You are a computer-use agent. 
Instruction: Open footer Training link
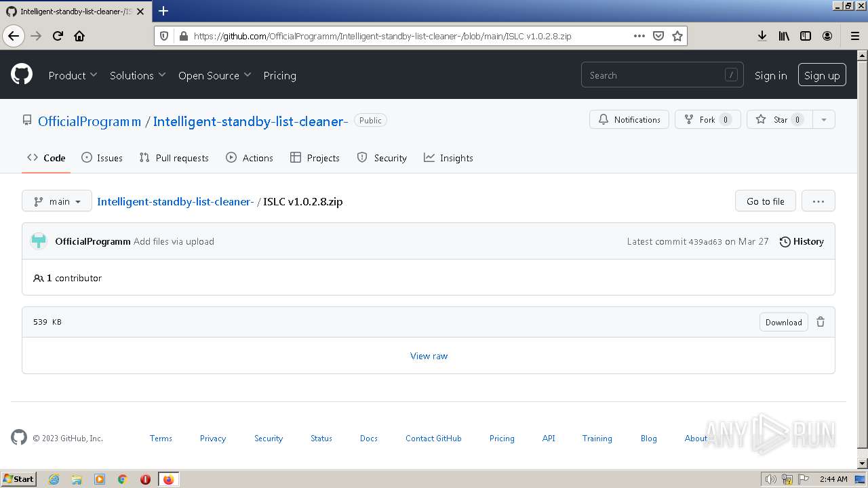tap(597, 439)
